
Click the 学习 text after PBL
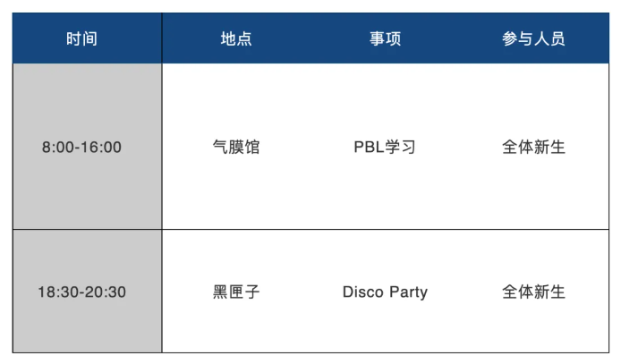click(x=400, y=148)
